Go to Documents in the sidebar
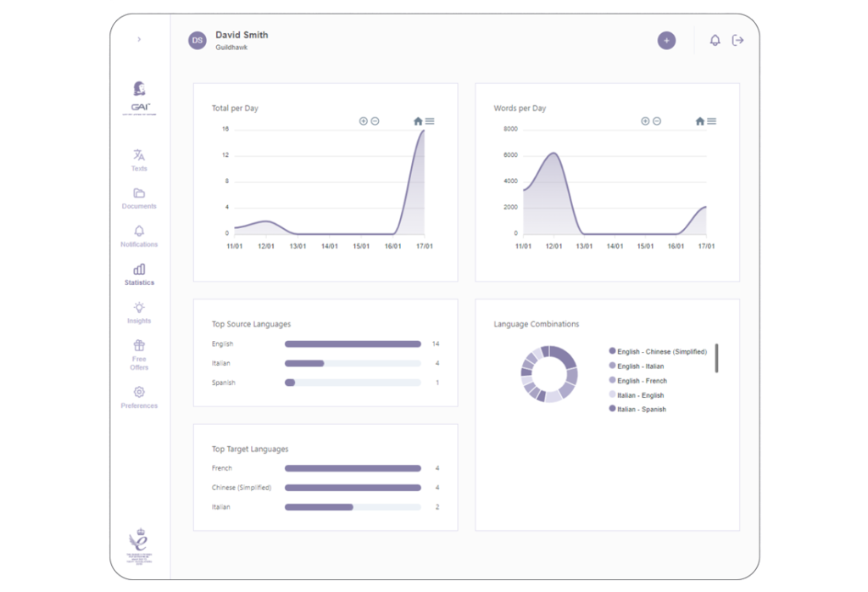The image size is (868, 592). tap(139, 198)
